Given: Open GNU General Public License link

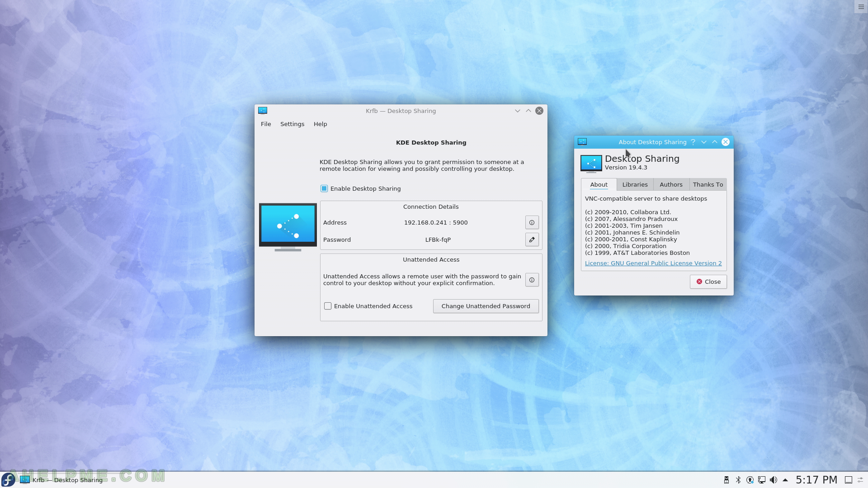Looking at the screenshot, I should pyautogui.click(x=653, y=263).
